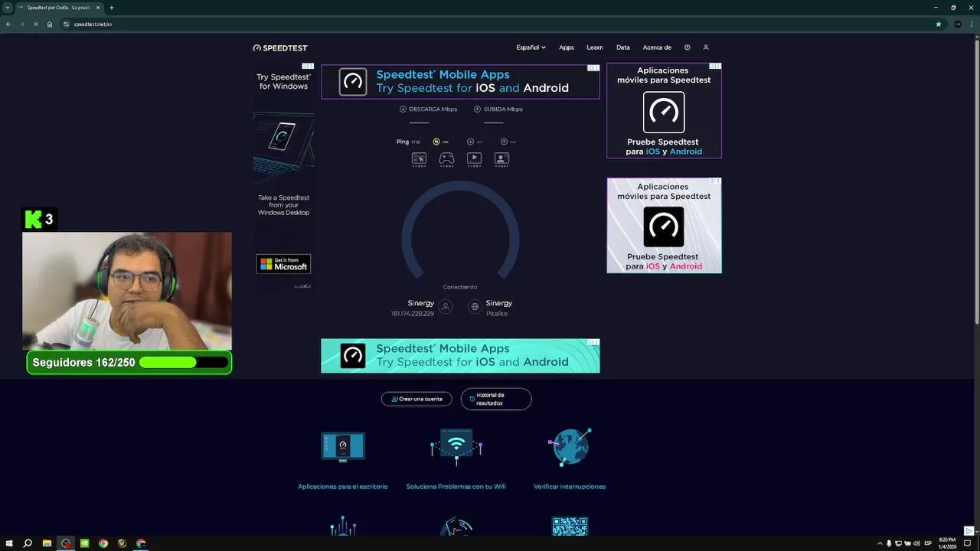Click the download latency icon in the ping row
This screenshot has width=980, height=551.
pos(470,142)
